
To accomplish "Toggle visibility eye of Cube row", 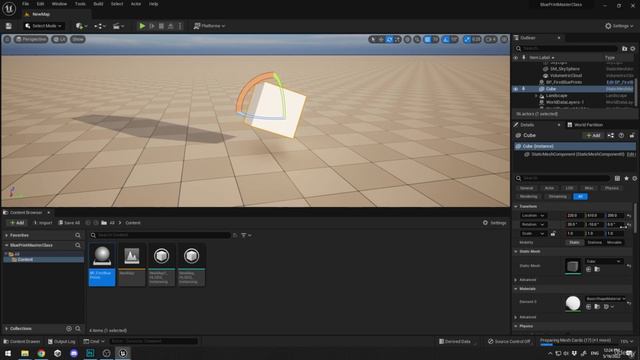I will pos(516,89).
